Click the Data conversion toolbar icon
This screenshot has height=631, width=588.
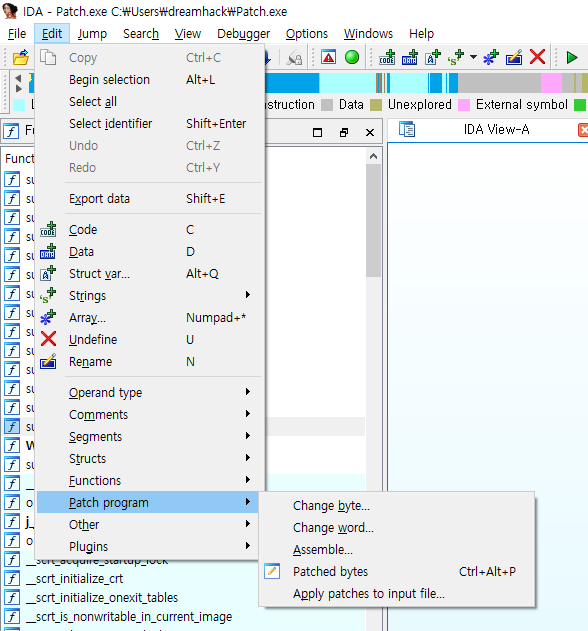coord(410,57)
